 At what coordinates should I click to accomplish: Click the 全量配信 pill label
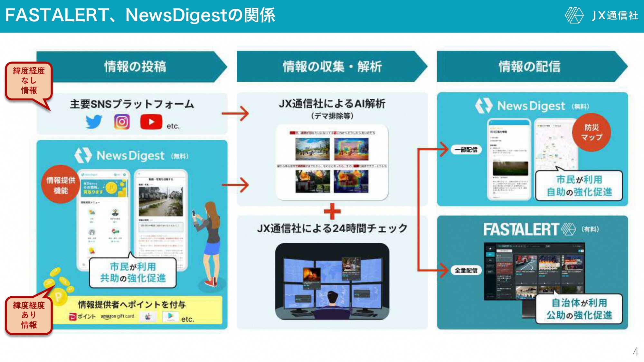(466, 270)
